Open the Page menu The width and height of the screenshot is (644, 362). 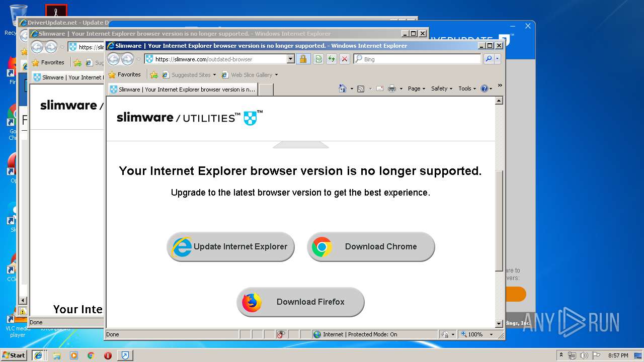pos(417,88)
